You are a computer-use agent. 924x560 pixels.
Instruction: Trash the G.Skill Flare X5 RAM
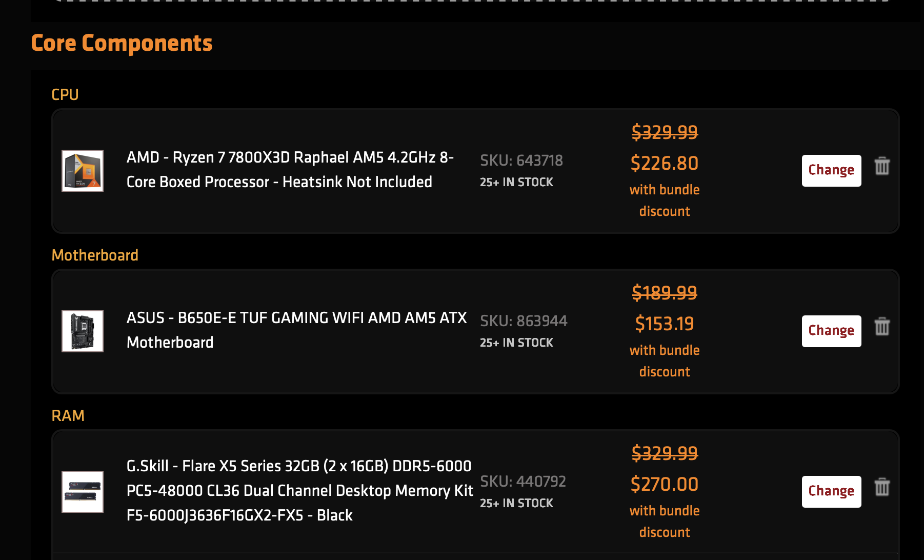pos(882,487)
